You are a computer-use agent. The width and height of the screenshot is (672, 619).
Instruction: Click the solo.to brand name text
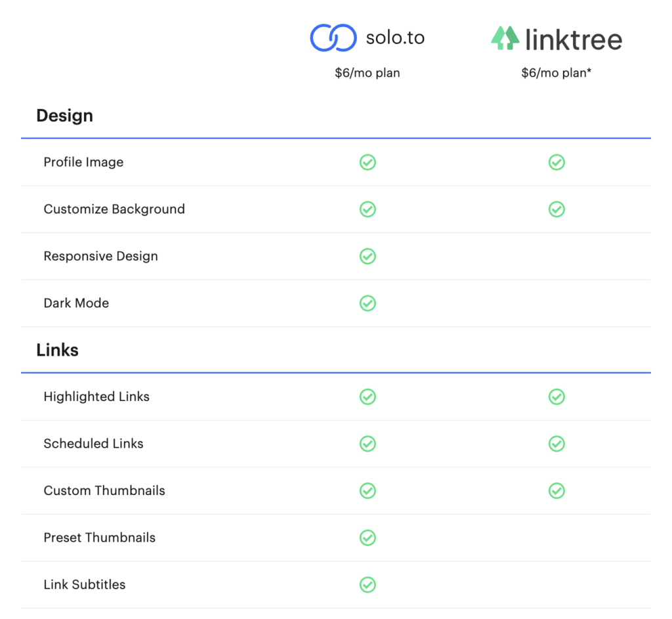tap(395, 37)
